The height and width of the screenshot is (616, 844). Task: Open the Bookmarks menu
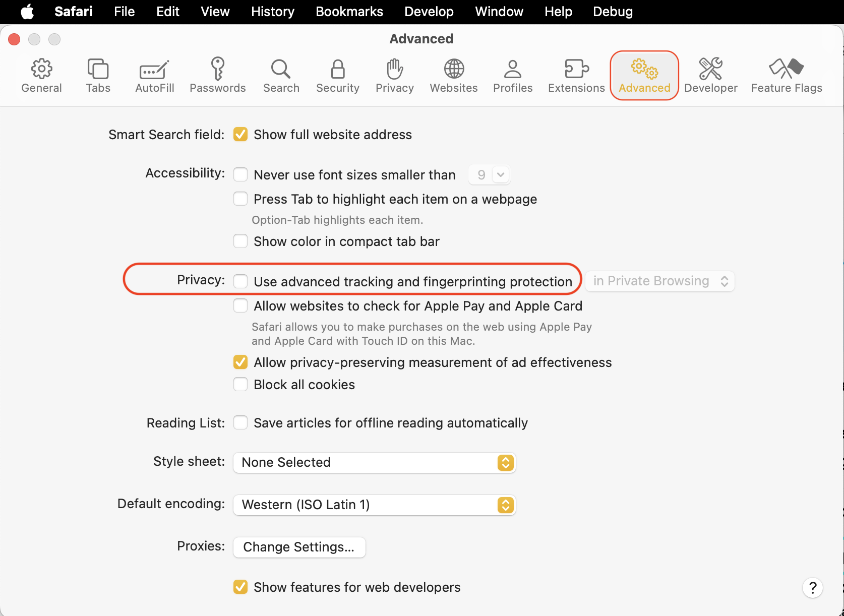(349, 12)
